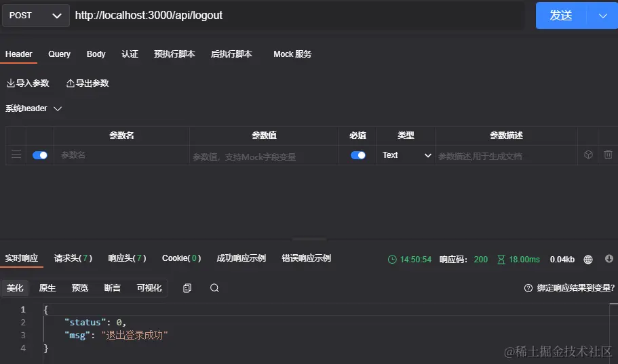
Task: Toggle the parameter row enable switch
Action: tap(40, 155)
